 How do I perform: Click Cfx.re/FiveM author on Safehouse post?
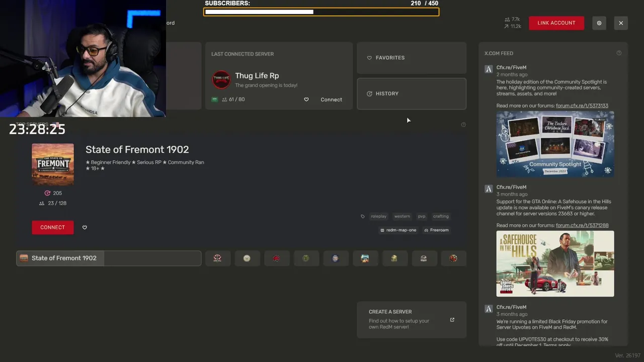pyautogui.click(x=511, y=187)
